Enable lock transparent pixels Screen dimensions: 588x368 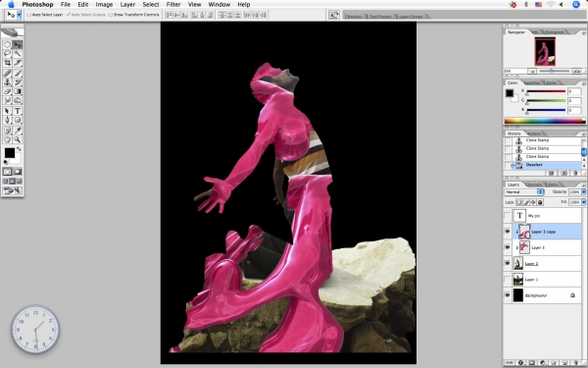point(519,202)
